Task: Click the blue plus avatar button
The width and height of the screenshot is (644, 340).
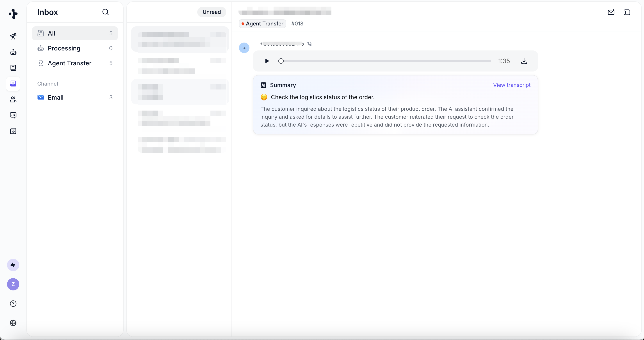Action: tap(244, 48)
